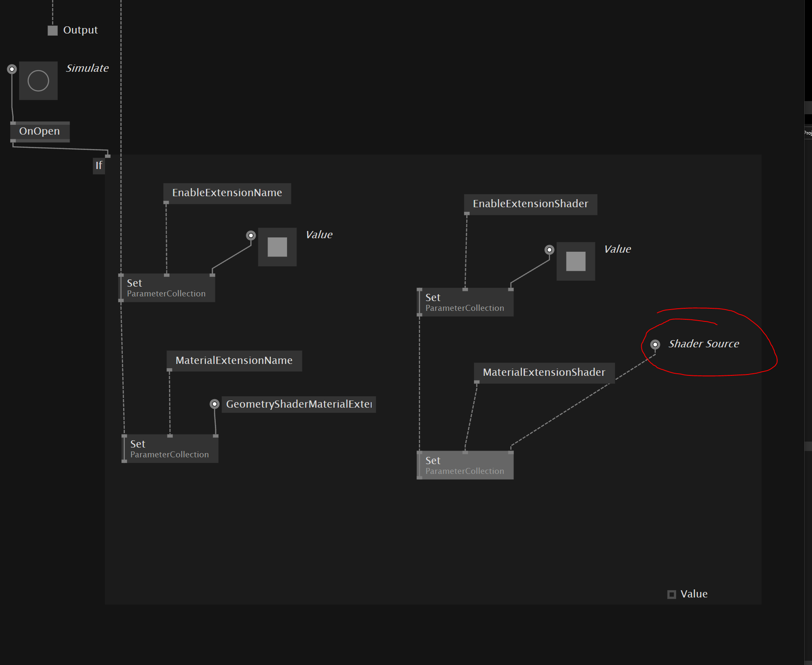Click the Simulate label text

click(x=87, y=68)
